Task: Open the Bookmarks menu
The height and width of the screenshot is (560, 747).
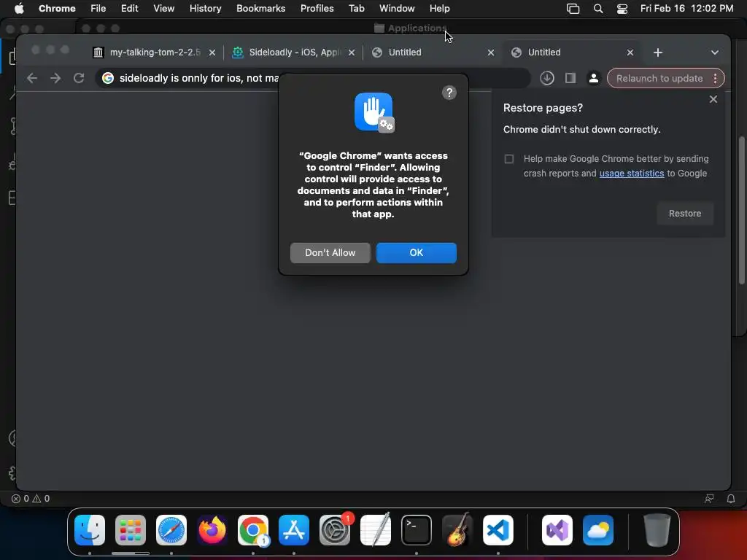Action: pyautogui.click(x=260, y=8)
